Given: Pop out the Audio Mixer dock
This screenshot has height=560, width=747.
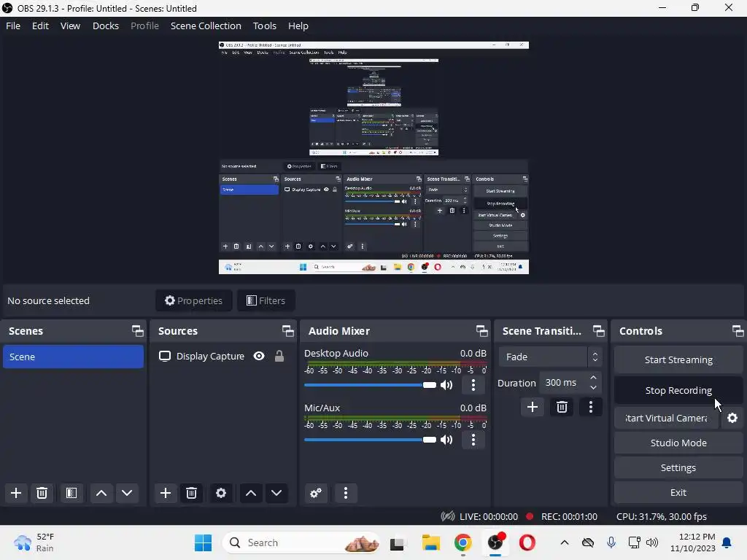Looking at the screenshot, I should pos(481,331).
